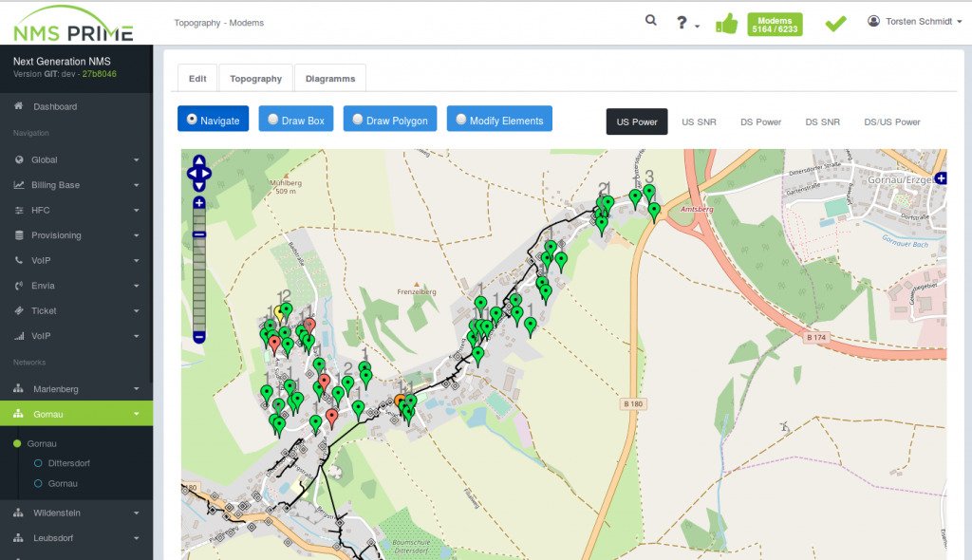
Task: Click the user avatar icon beside Torsten Schmidt
Action: [x=873, y=21]
